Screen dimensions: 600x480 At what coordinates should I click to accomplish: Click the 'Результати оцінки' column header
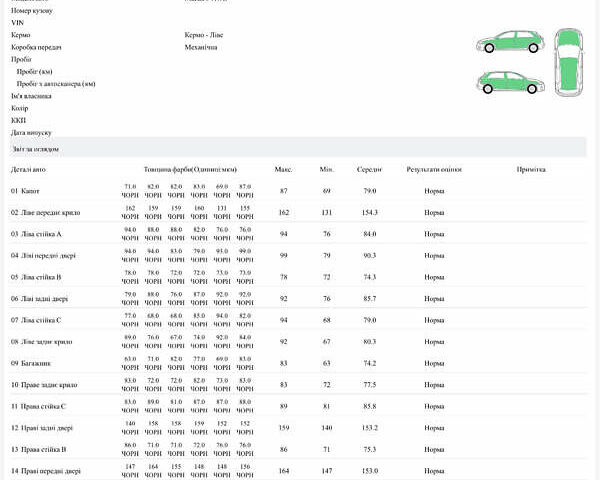point(433,169)
